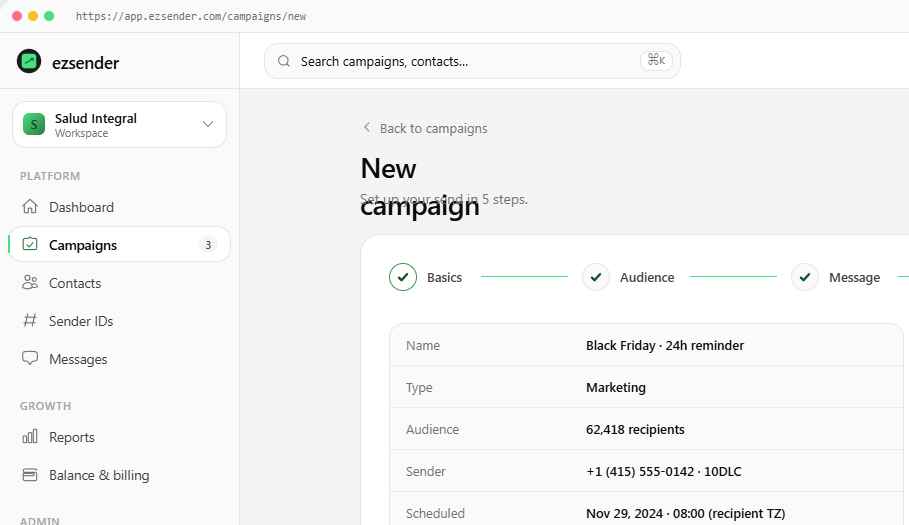
Task: Click the sender +1 (415) 555-0142 · 10DLC
Action: click(663, 471)
